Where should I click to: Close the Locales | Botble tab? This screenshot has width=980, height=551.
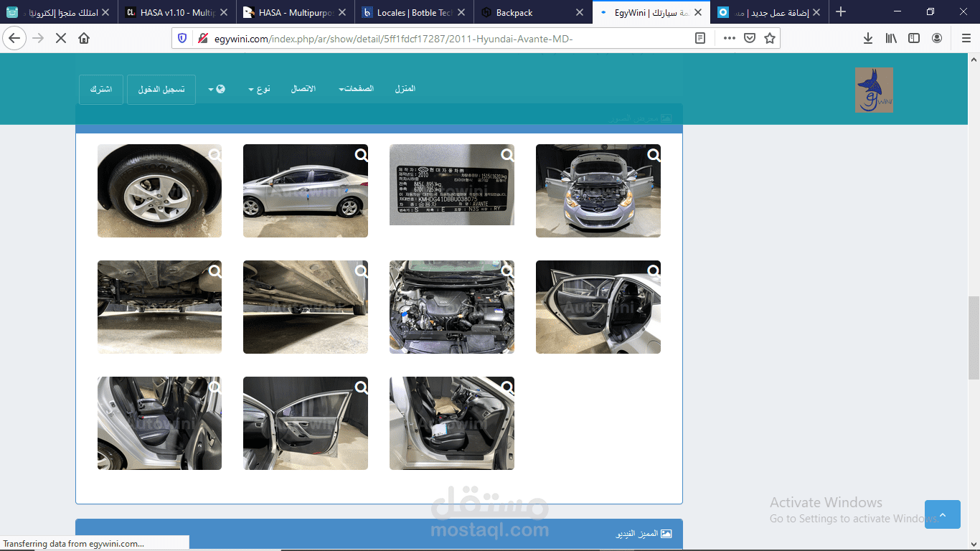461,12
